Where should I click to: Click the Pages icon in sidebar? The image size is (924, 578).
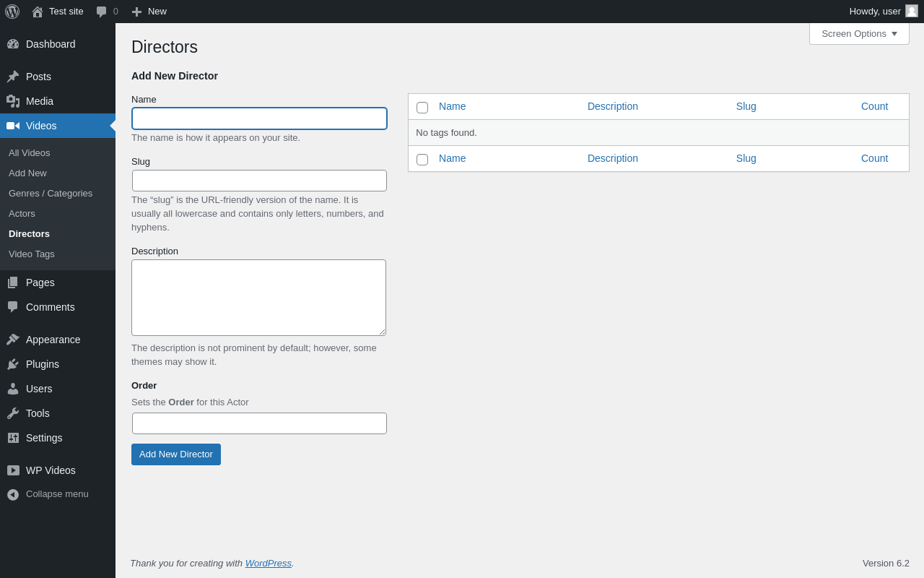(13, 282)
